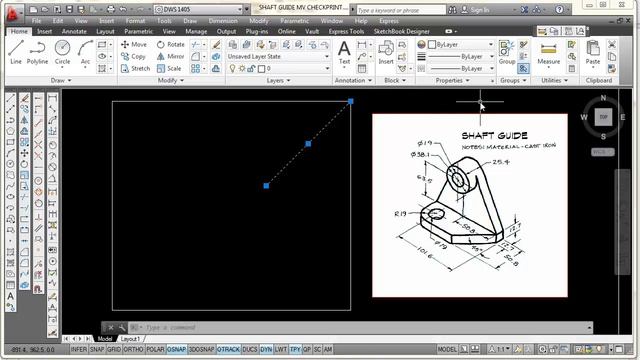Switch to the Layout1 tab
640x360 pixels.
click(130, 339)
